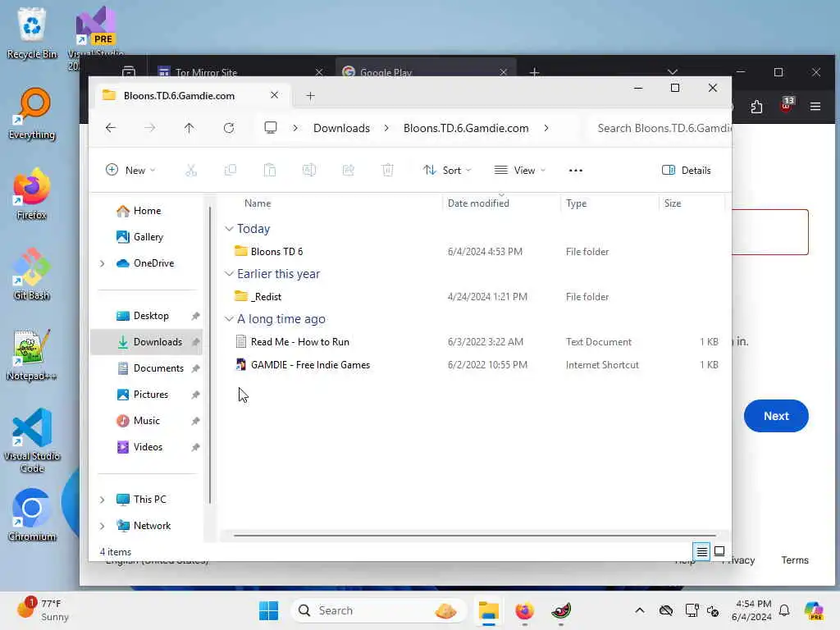Refresh the current folder view

pos(229,128)
